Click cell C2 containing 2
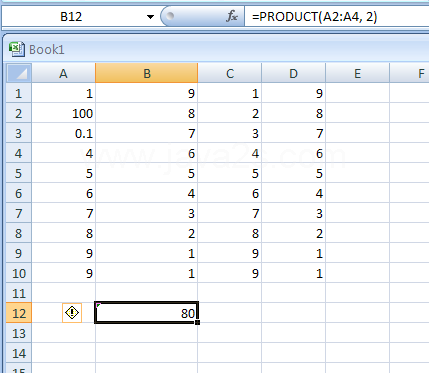Viewport: 429px width, 373px height. tap(230, 113)
